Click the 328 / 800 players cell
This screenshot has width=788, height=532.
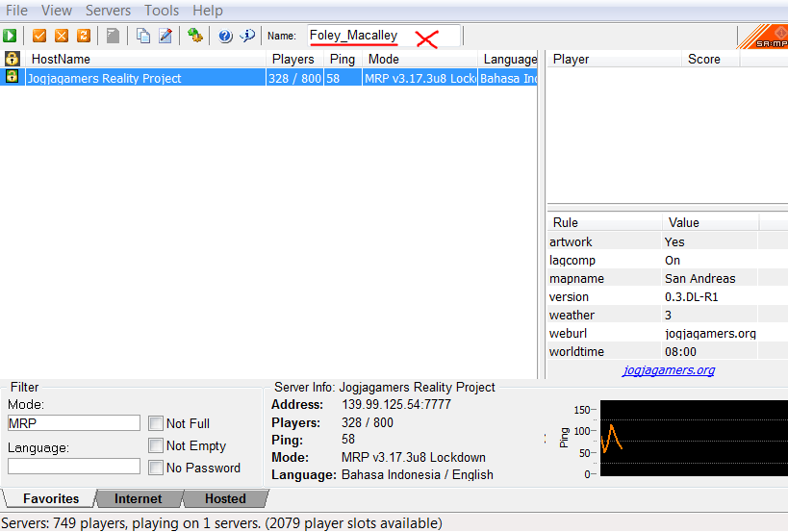(295, 78)
